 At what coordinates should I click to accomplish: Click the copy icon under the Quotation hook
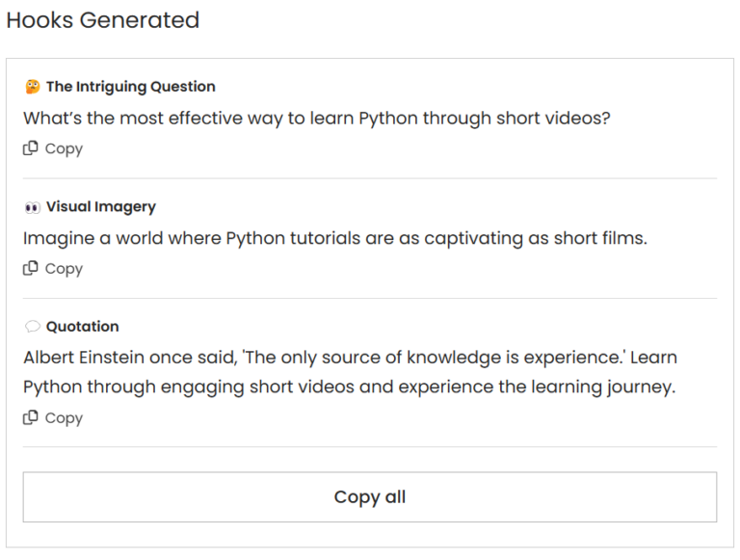point(31,417)
